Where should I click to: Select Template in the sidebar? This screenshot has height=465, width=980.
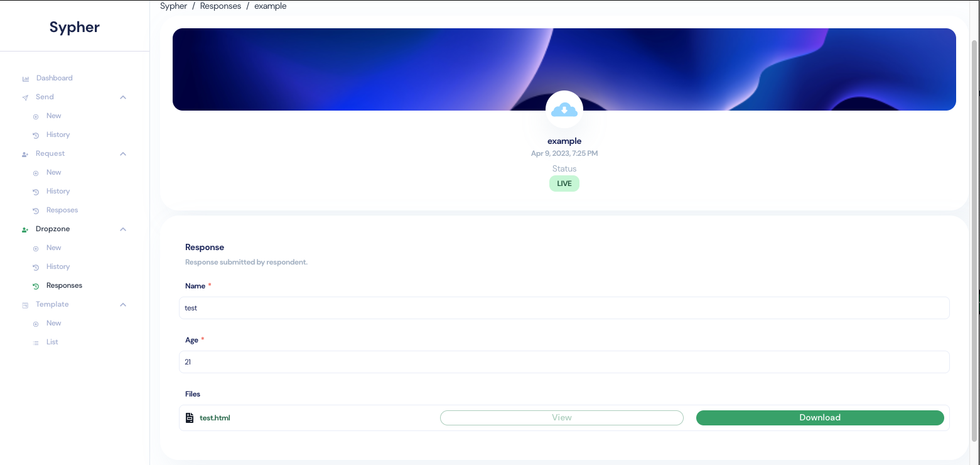tap(52, 304)
